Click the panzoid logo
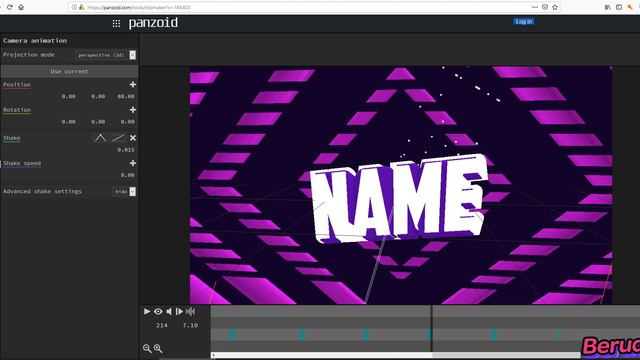Image resolution: width=640 pixels, height=360 pixels. tap(153, 23)
